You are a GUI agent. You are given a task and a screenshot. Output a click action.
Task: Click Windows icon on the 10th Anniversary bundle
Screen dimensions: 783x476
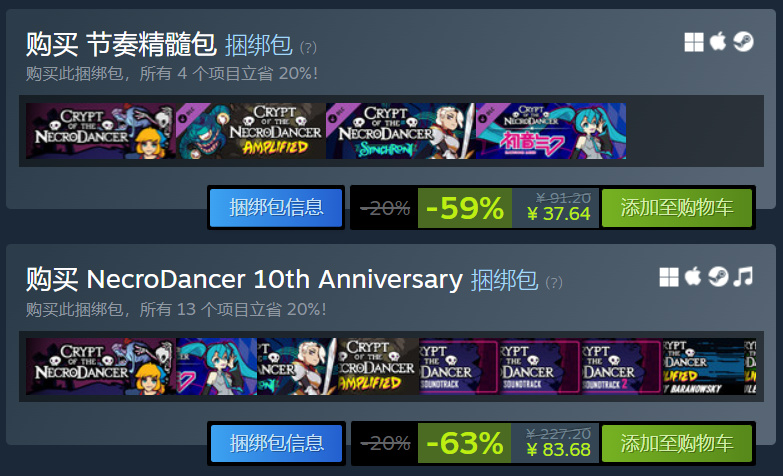click(669, 277)
